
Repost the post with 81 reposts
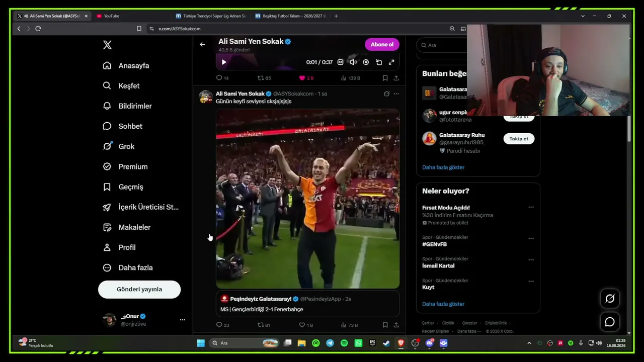tap(264, 325)
